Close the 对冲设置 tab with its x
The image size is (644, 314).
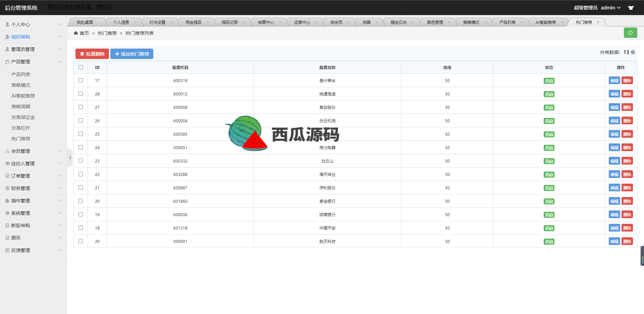click(x=171, y=22)
